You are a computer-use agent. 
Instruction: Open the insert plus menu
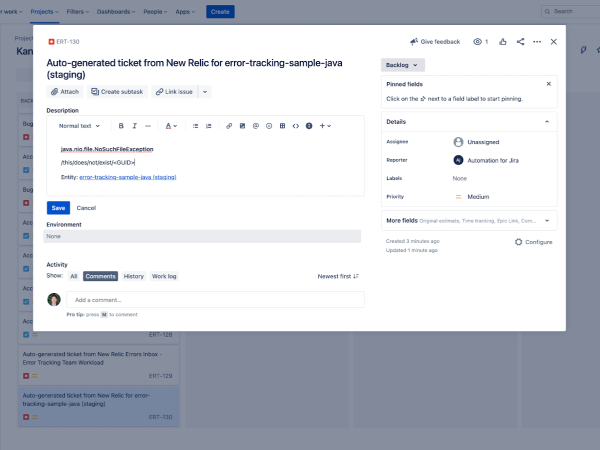[325, 126]
